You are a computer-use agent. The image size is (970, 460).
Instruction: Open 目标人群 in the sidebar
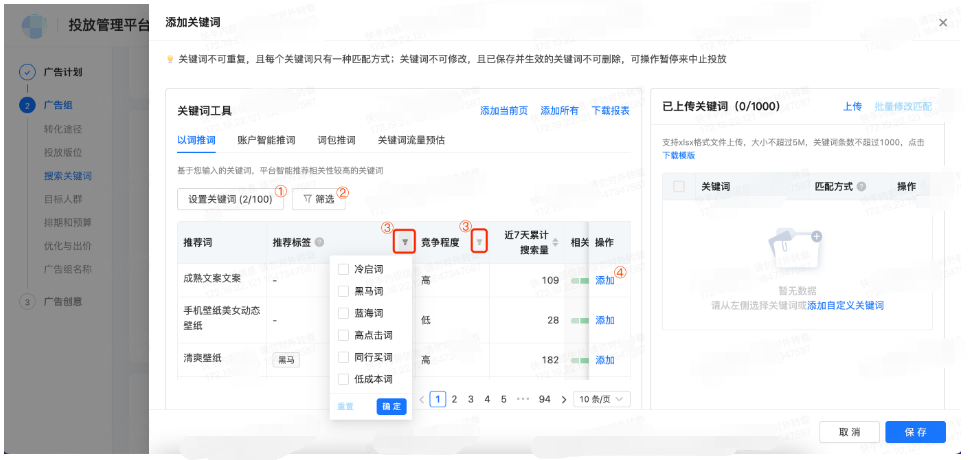(62, 199)
